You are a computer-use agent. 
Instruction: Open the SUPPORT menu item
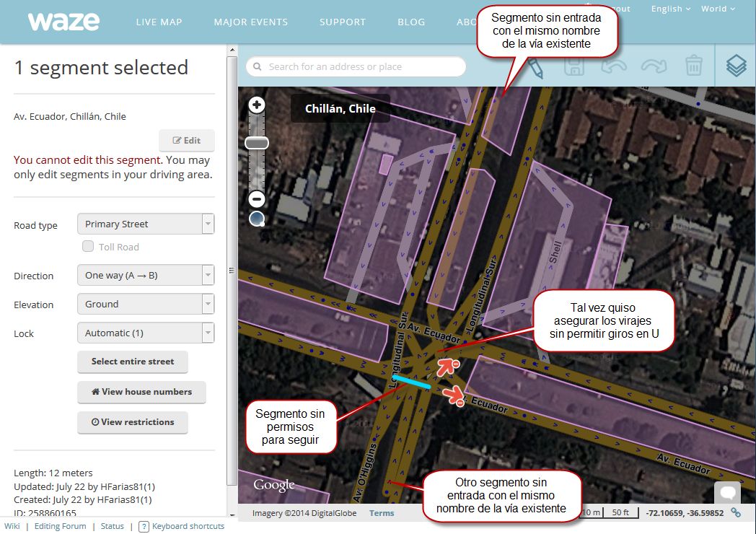pos(343,22)
